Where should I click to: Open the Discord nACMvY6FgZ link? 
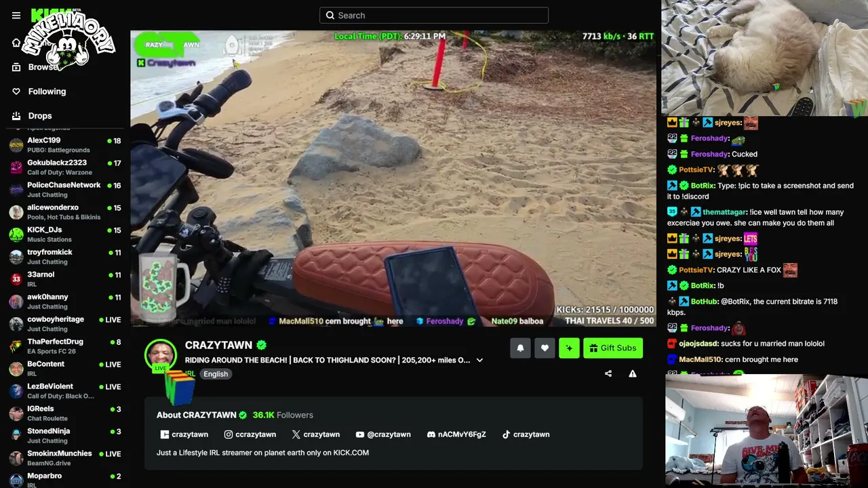(456, 434)
